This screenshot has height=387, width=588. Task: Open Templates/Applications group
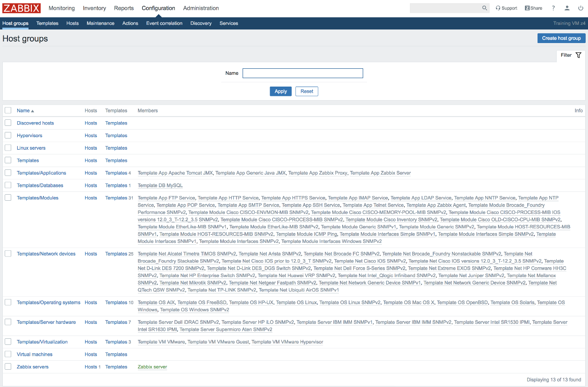click(x=42, y=173)
